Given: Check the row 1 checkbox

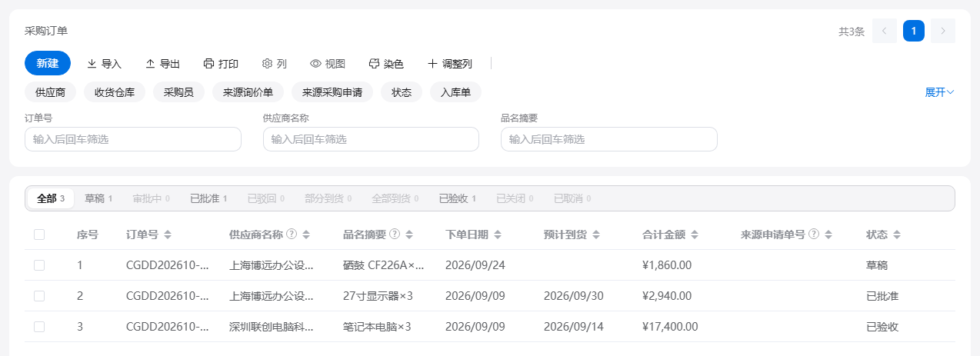Looking at the screenshot, I should tap(39, 265).
